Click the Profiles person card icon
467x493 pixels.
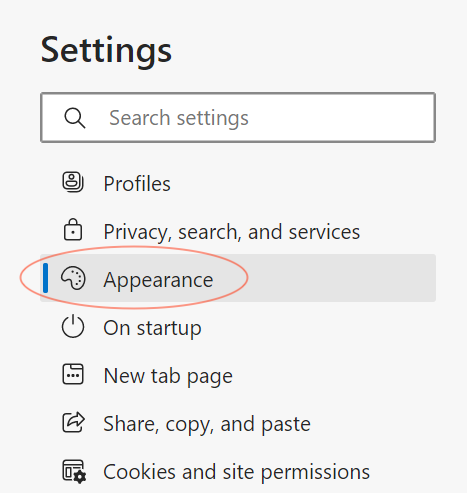[x=73, y=182]
